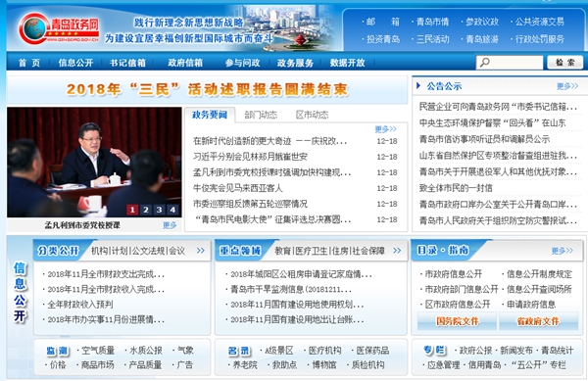Open 商品市场 link
Screen dimensions: 588x381
click(97, 365)
